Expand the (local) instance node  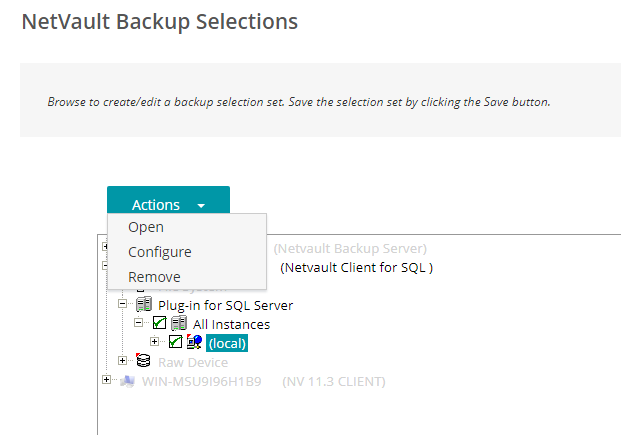tap(154, 342)
